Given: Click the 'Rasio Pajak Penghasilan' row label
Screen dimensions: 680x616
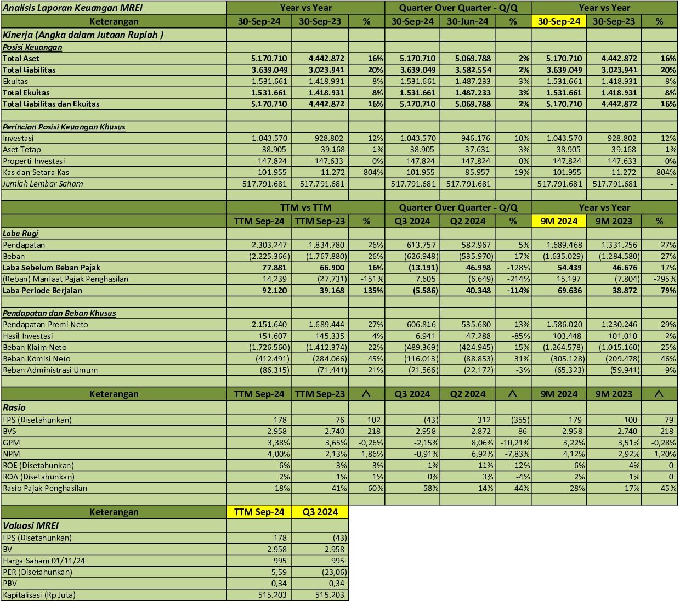Looking at the screenshot, I should (x=45, y=488).
